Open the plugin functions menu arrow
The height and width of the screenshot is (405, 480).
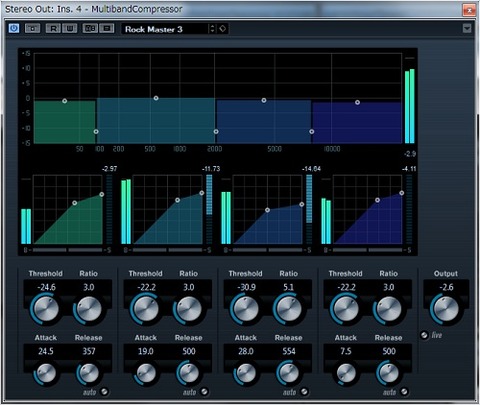(x=467, y=29)
